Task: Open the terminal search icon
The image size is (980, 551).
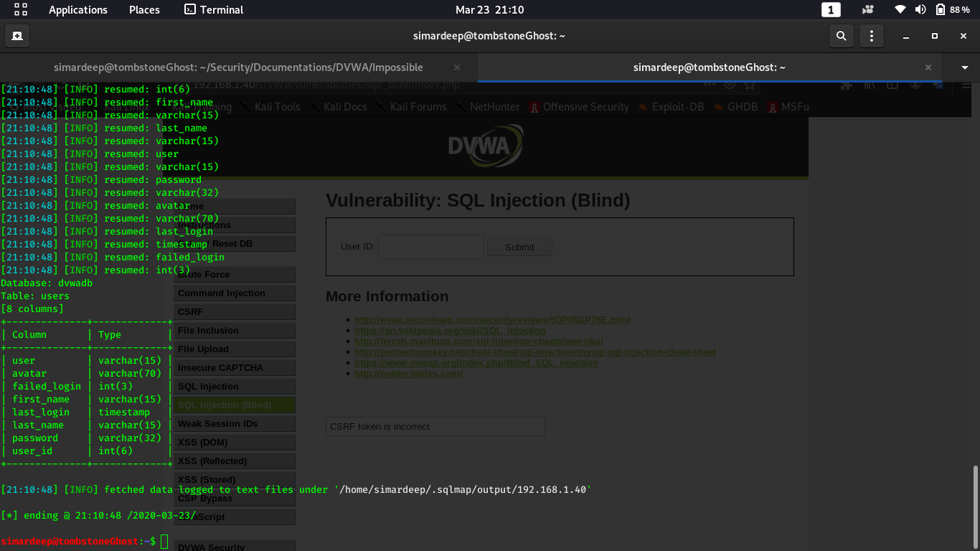Action: (x=841, y=35)
